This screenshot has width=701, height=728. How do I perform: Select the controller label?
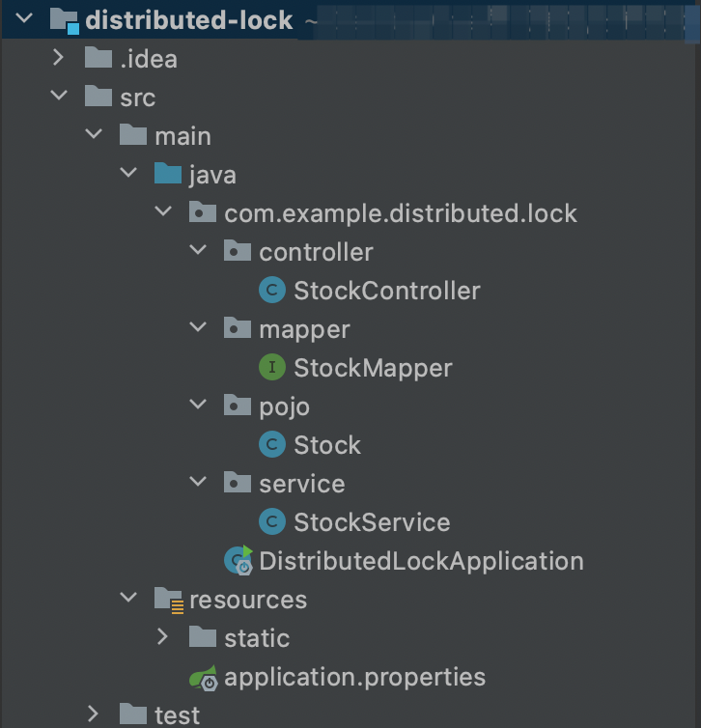(316, 252)
